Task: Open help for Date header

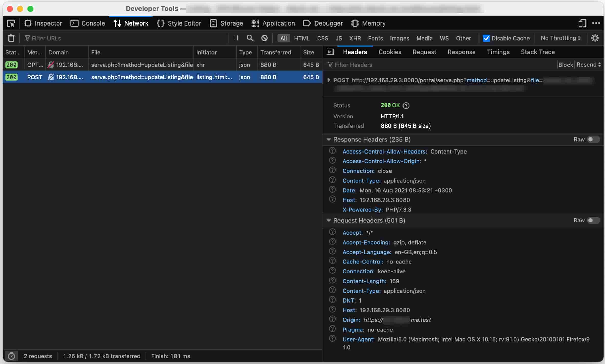Action: (332, 190)
